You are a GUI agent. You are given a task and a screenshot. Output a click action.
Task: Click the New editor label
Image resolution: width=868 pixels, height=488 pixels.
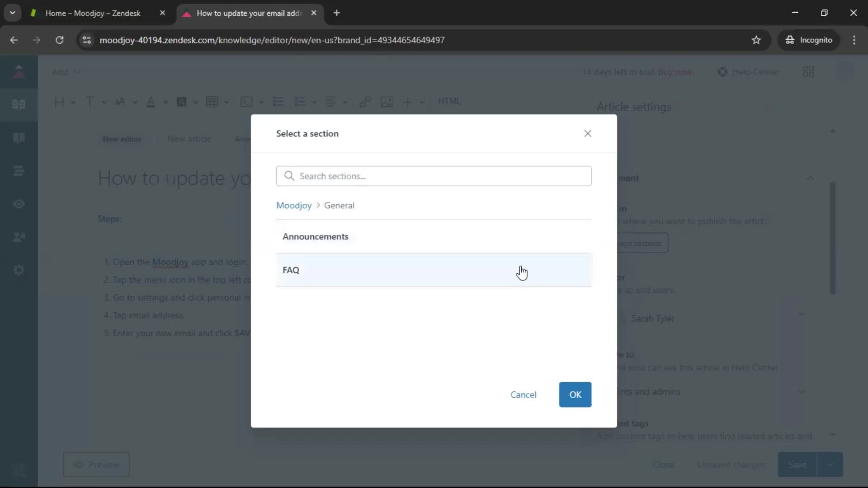point(122,139)
